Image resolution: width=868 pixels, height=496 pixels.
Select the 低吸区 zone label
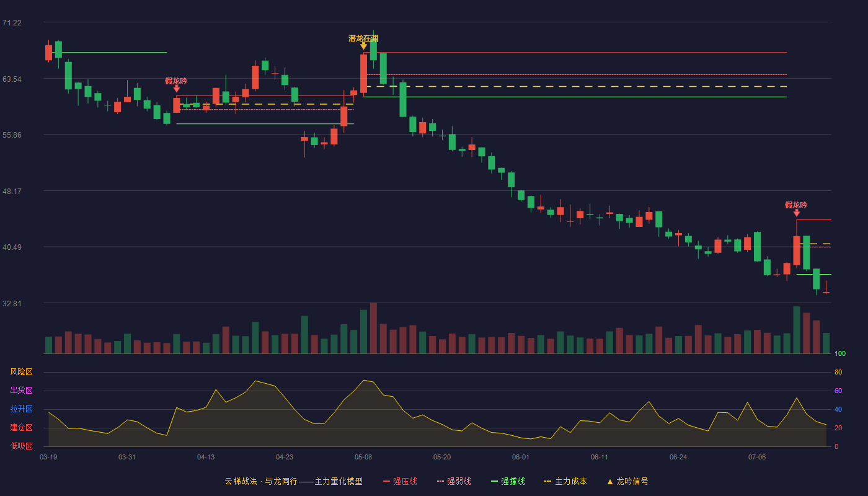[21, 446]
